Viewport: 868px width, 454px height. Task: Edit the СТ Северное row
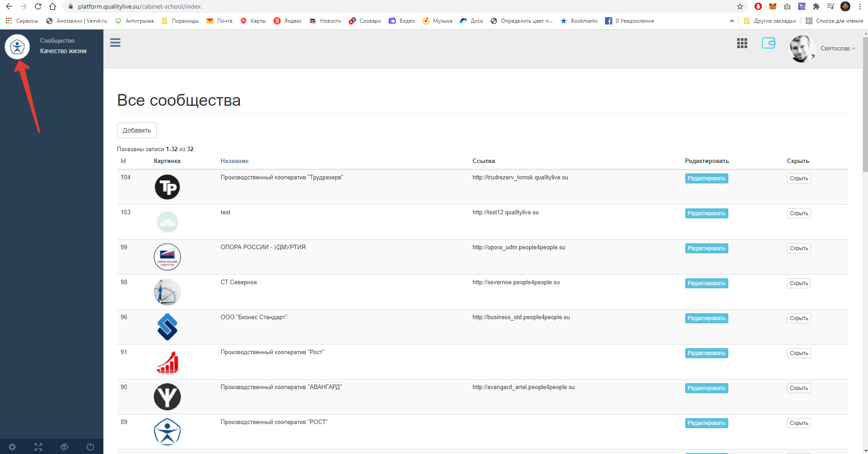pyautogui.click(x=707, y=283)
